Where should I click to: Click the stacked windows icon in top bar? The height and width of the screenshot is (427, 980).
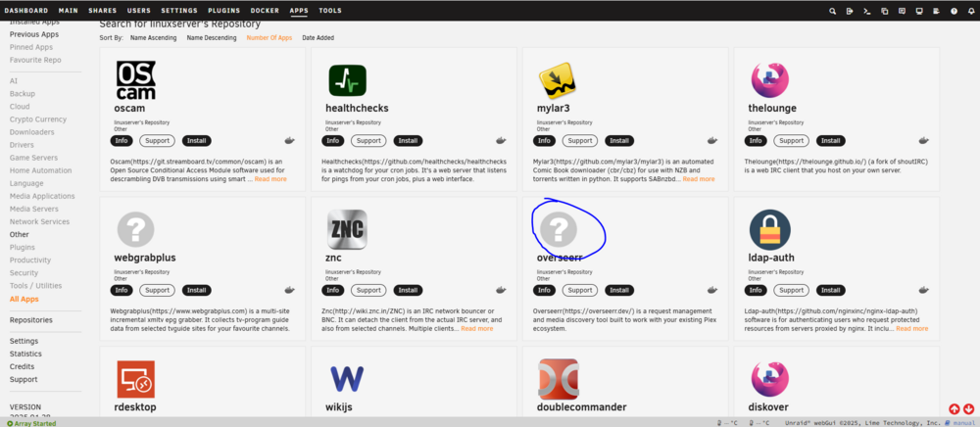884,11
